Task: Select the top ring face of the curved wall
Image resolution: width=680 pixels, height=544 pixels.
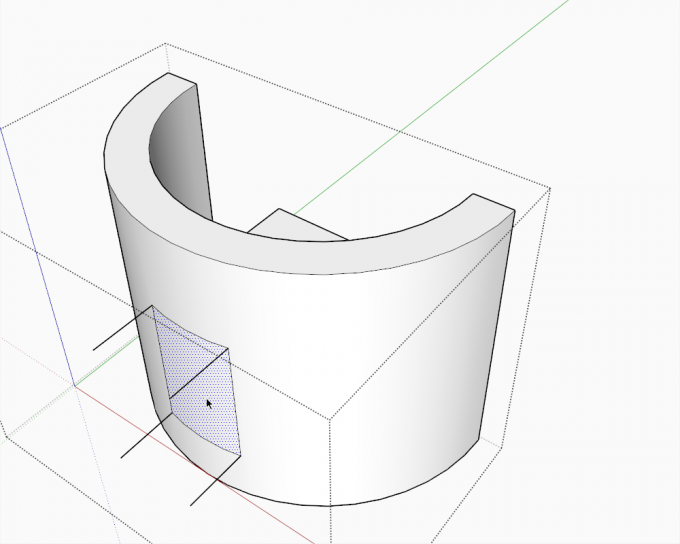Action: coord(300,248)
